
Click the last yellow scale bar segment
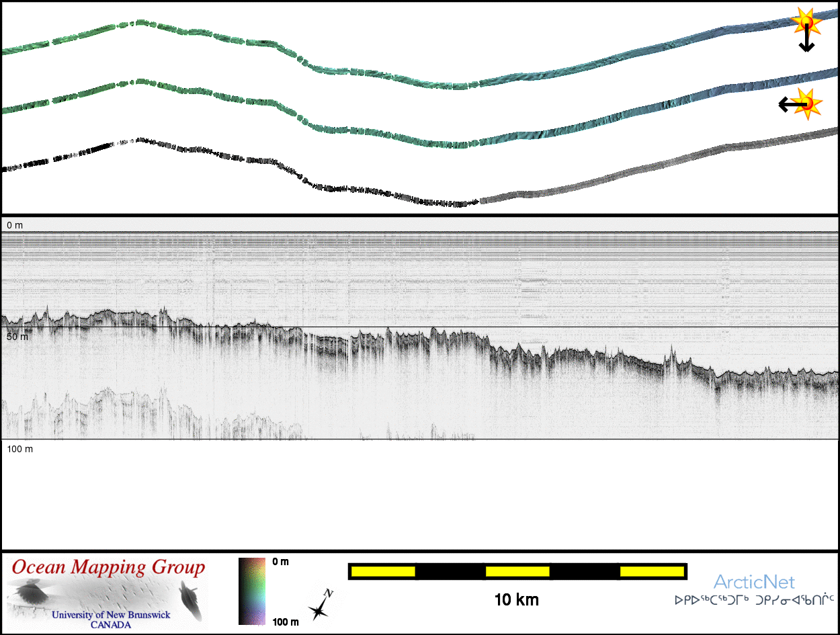click(x=650, y=571)
